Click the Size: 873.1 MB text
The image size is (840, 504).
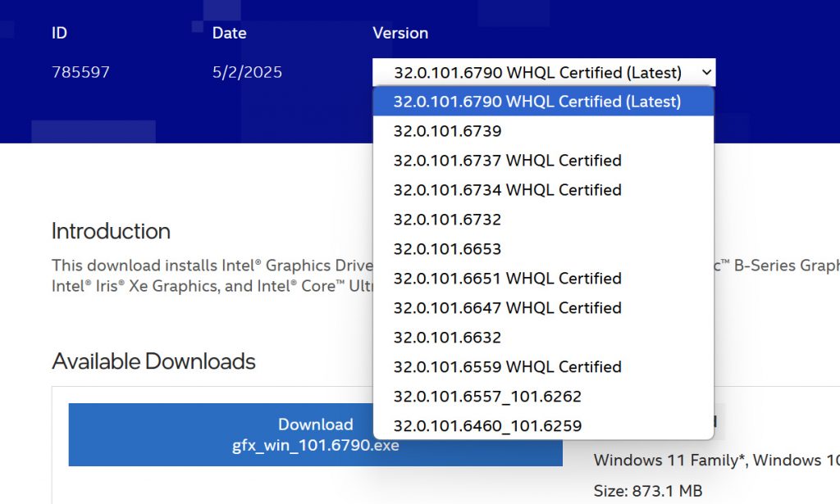(x=648, y=490)
